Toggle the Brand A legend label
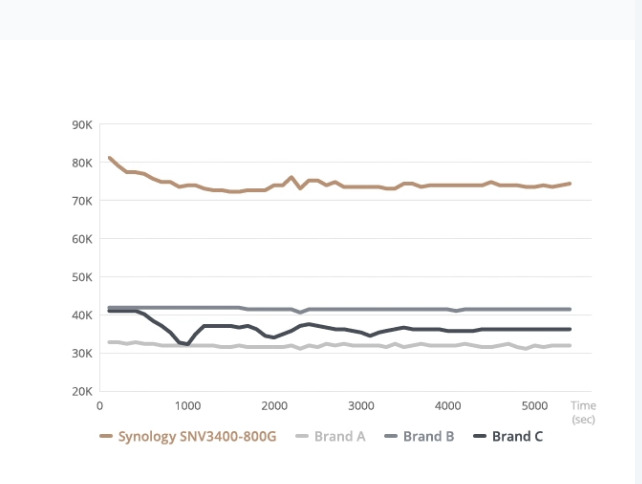 pos(340,437)
